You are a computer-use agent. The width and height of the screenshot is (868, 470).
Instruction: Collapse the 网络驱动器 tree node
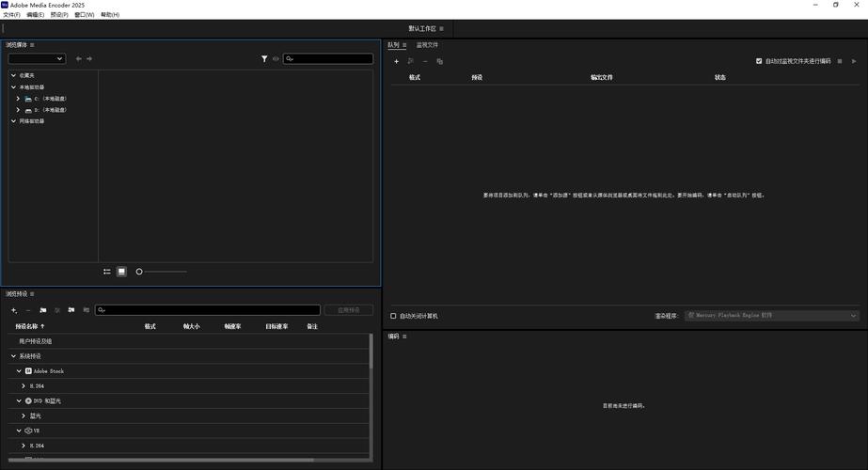click(13, 120)
